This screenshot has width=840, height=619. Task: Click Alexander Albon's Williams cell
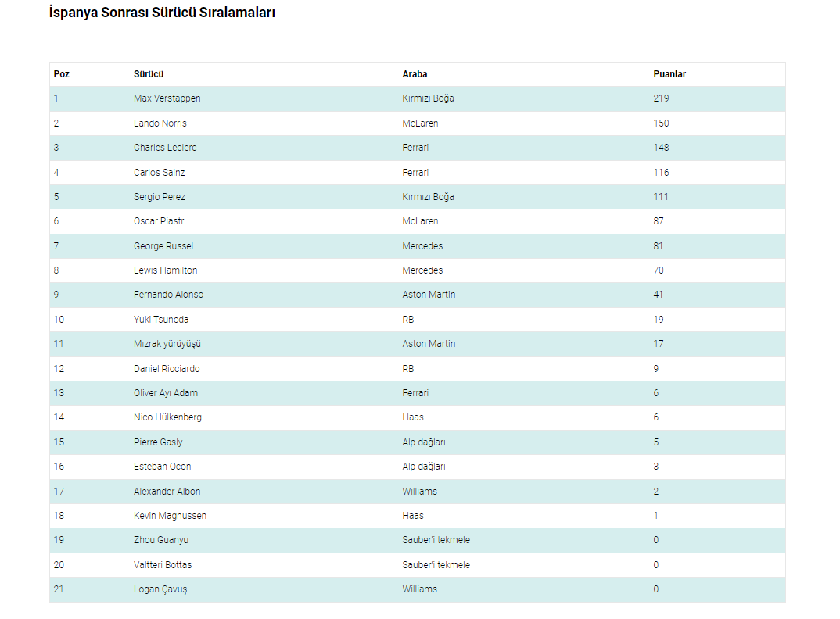pyautogui.click(x=420, y=492)
